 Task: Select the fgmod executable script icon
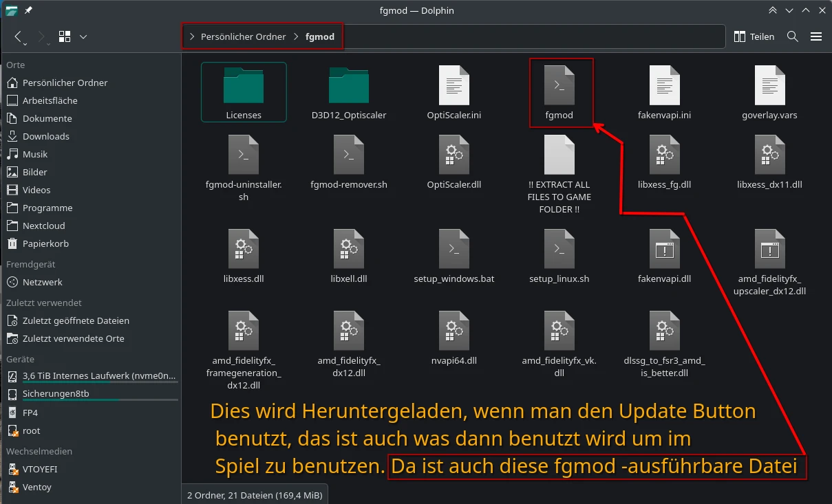[x=561, y=85]
